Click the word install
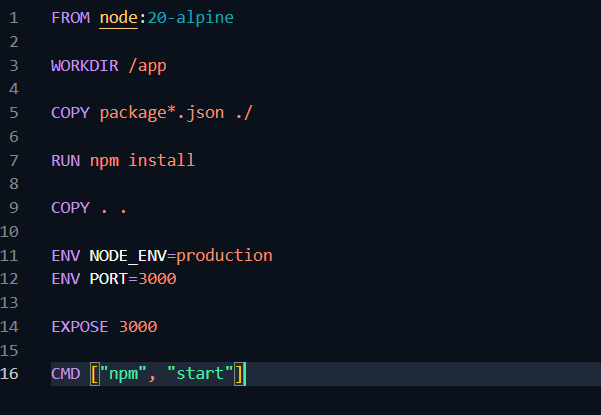The width and height of the screenshot is (601, 415). (x=162, y=160)
